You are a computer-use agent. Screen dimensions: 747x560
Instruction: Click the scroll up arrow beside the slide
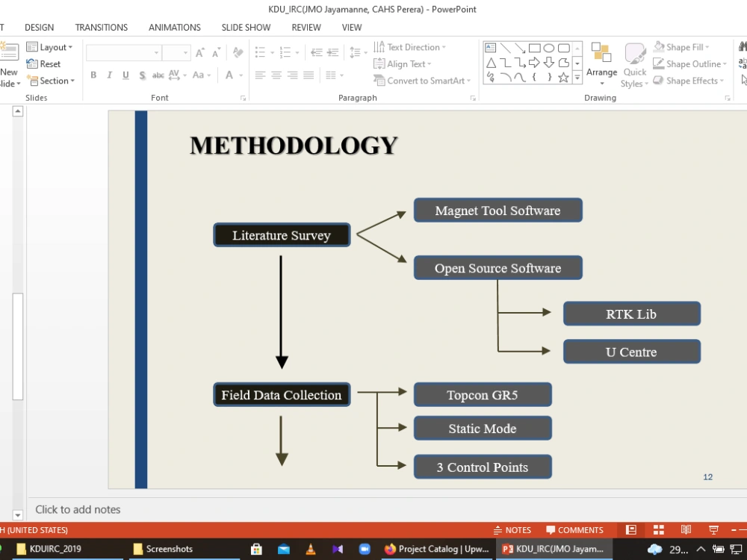18,111
